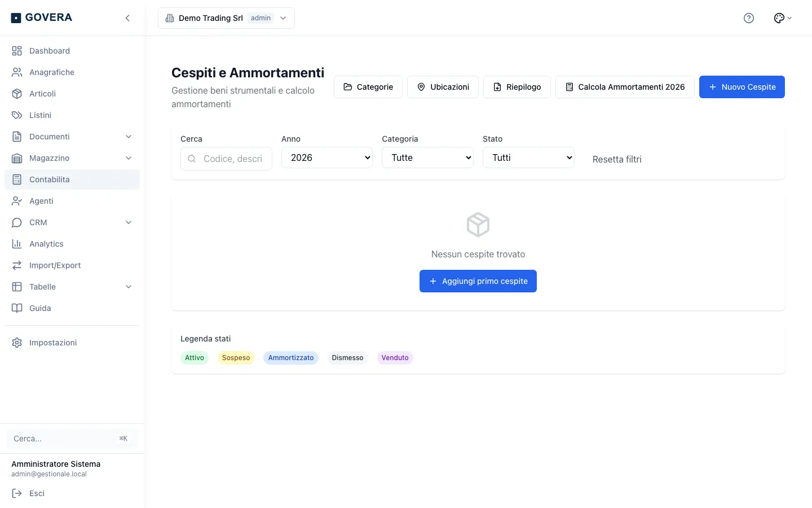Click the company building icon
The image size is (812, 508).
pyautogui.click(x=170, y=18)
